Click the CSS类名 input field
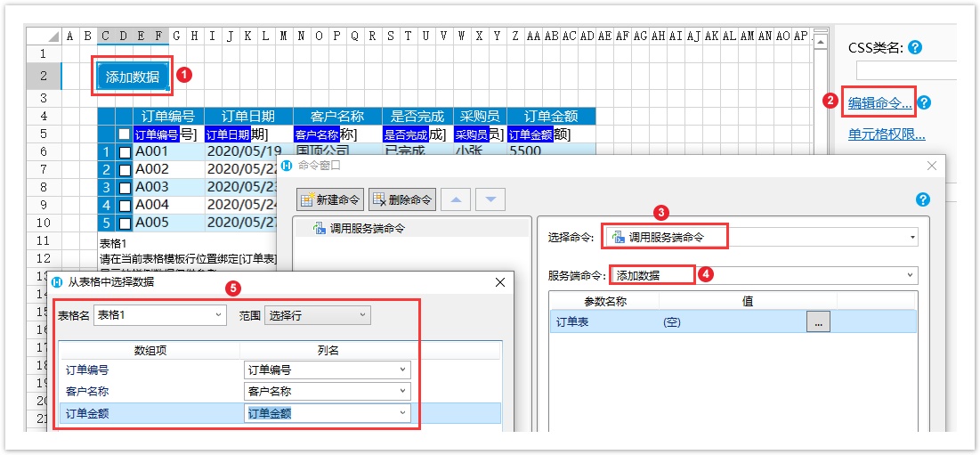 coord(906,70)
